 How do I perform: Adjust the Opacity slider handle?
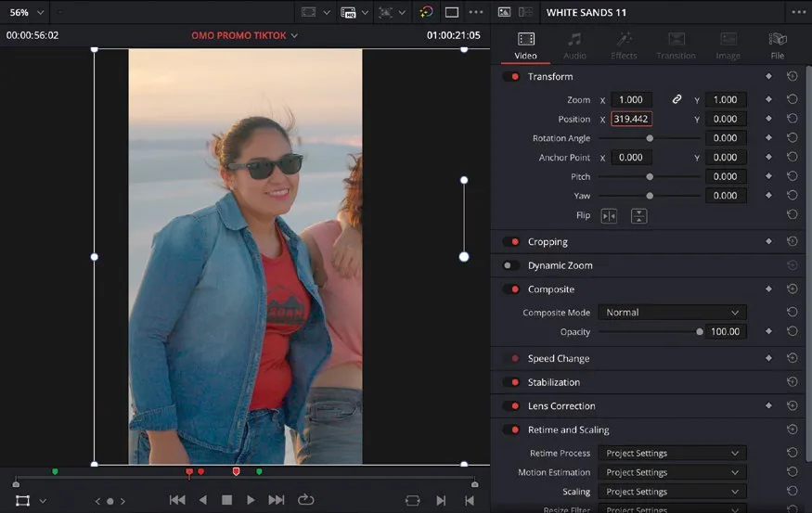pyautogui.click(x=699, y=332)
